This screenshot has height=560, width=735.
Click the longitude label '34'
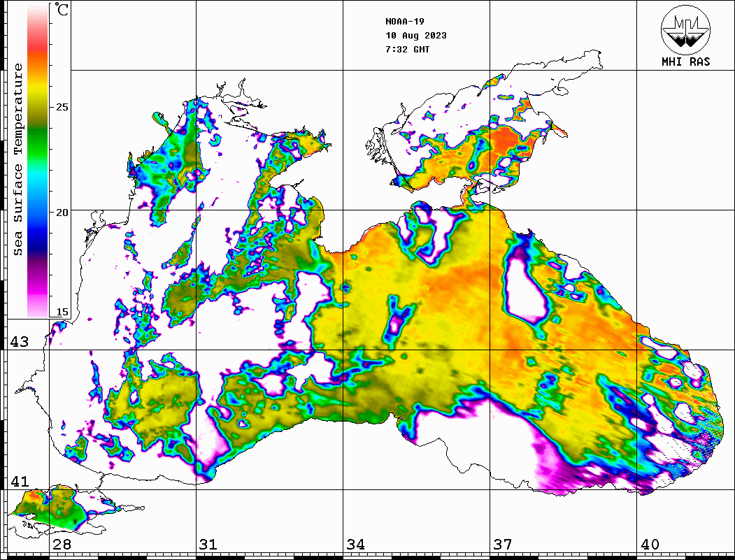tap(356, 544)
